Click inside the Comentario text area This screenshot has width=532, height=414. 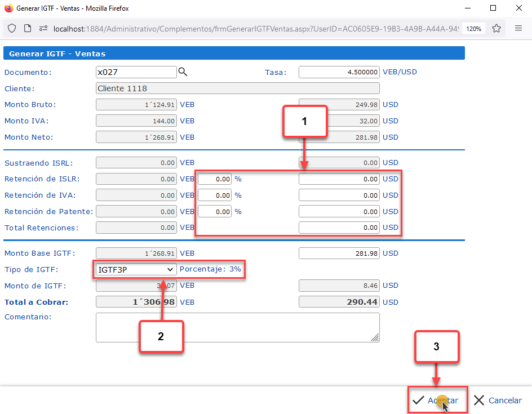[x=237, y=327]
